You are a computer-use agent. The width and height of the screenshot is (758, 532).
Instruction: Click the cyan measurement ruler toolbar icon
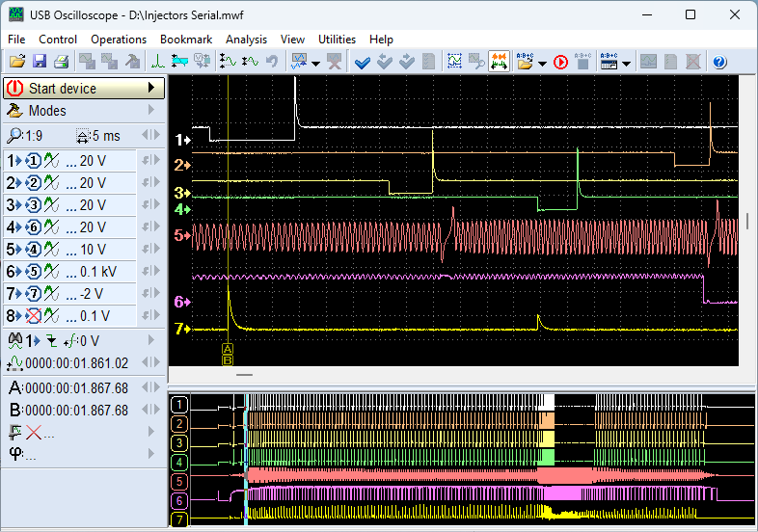pyautogui.click(x=179, y=62)
